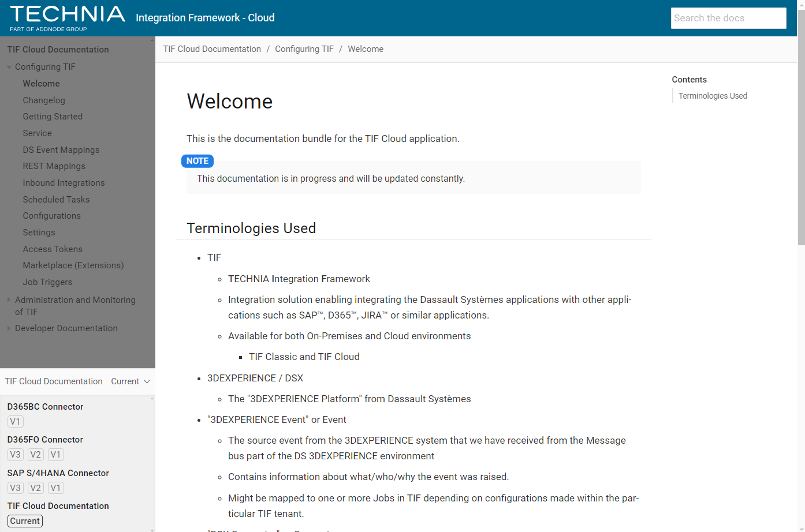Select V3 of the D365FO Connector
This screenshot has height=532, width=805.
16,455
